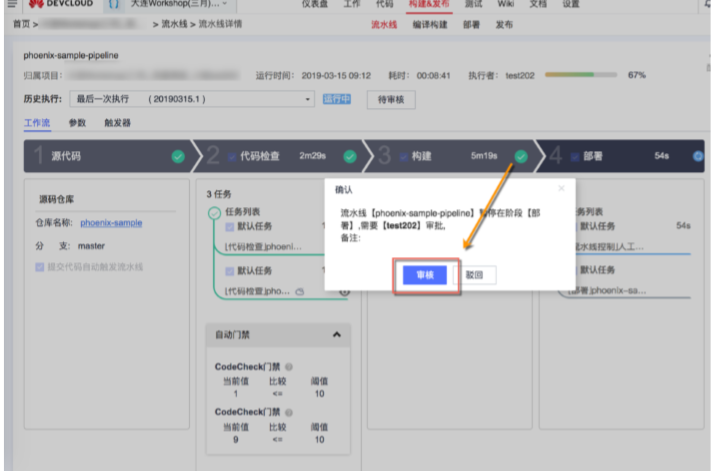Toggle second 默认任务 checkbox under 代码检查

(230, 271)
